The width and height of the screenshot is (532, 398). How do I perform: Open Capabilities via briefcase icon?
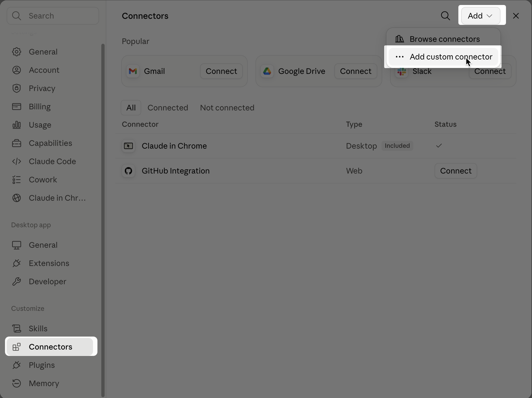[x=17, y=143]
